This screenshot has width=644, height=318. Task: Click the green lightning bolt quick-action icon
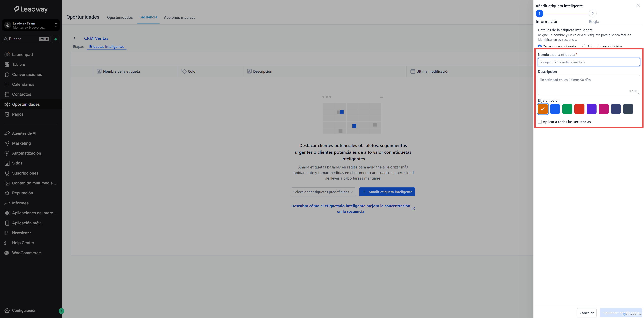point(56,39)
